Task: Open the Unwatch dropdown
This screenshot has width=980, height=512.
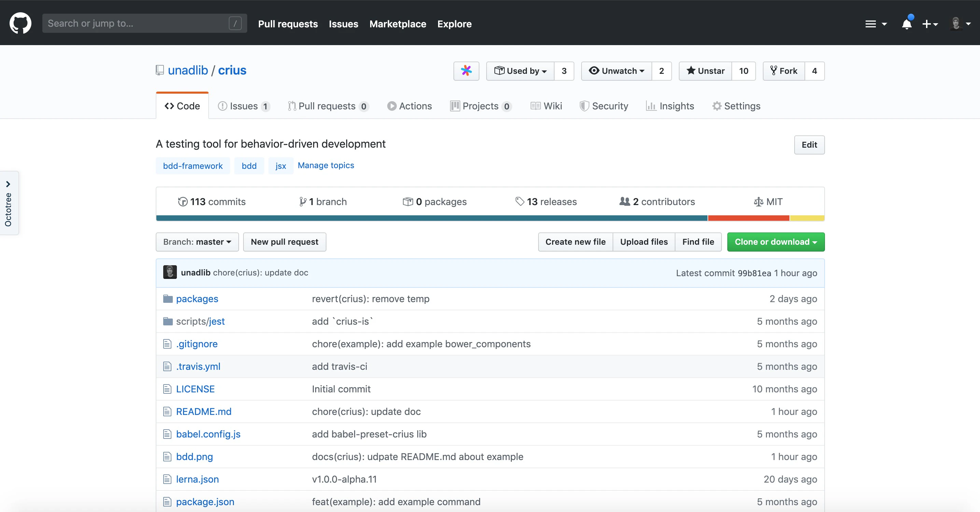Action: coord(617,71)
